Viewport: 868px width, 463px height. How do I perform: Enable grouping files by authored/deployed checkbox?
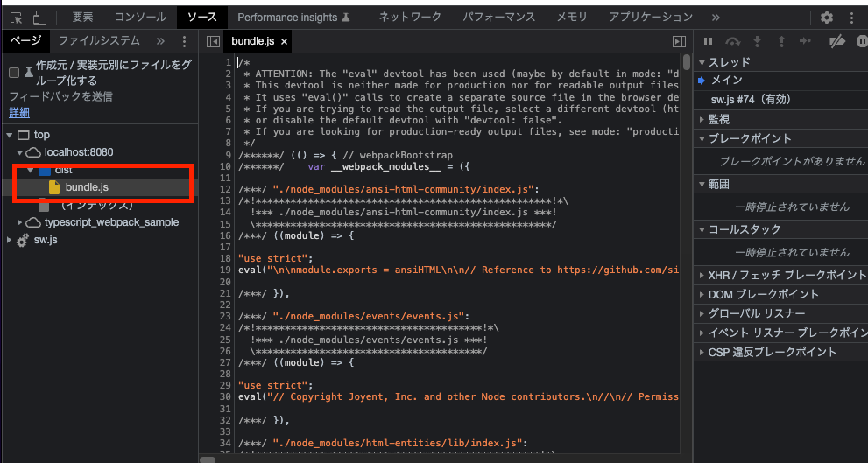tap(14, 73)
